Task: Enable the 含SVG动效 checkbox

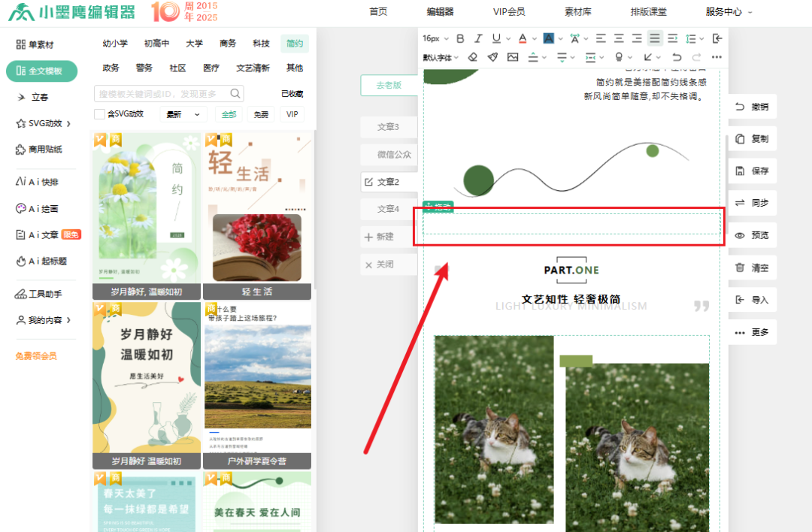Action: 99,114
